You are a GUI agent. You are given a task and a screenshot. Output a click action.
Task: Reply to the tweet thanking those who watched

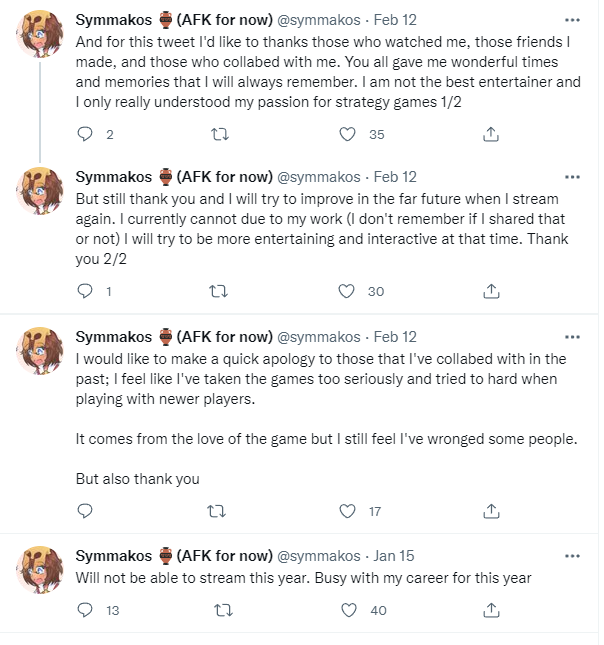pyautogui.click(x=85, y=134)
